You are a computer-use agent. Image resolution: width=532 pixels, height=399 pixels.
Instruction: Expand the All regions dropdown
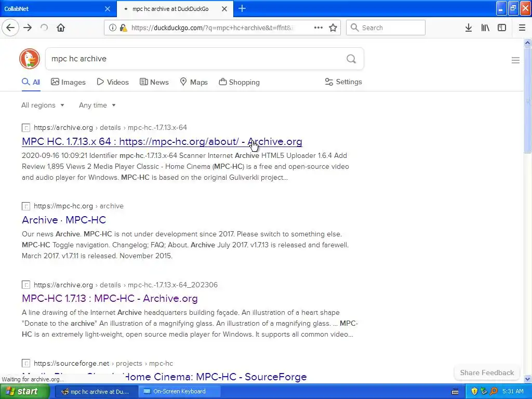point(43,105)
